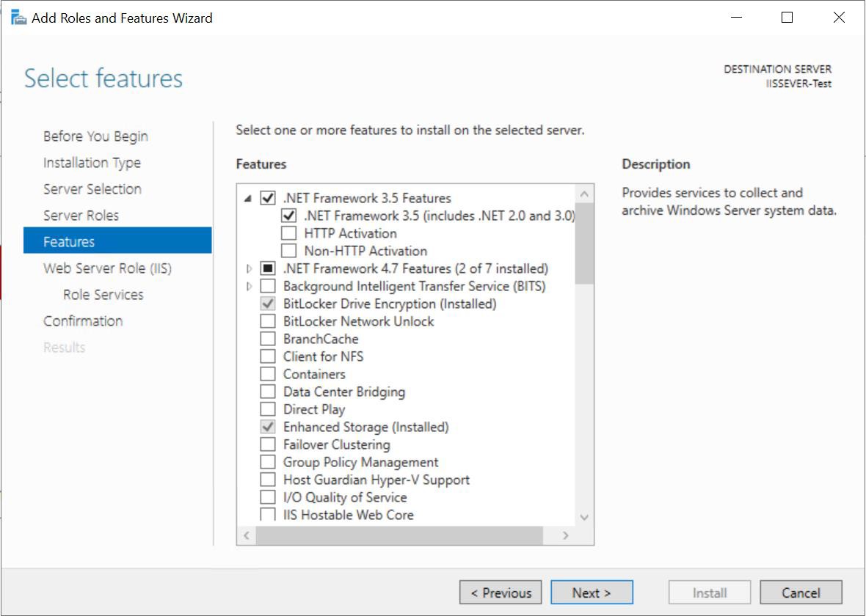The height and width of the screenshot is (616, 866).
Task: Minimize the wizard window
Action: pyautogui.click(x=736, y=18)
